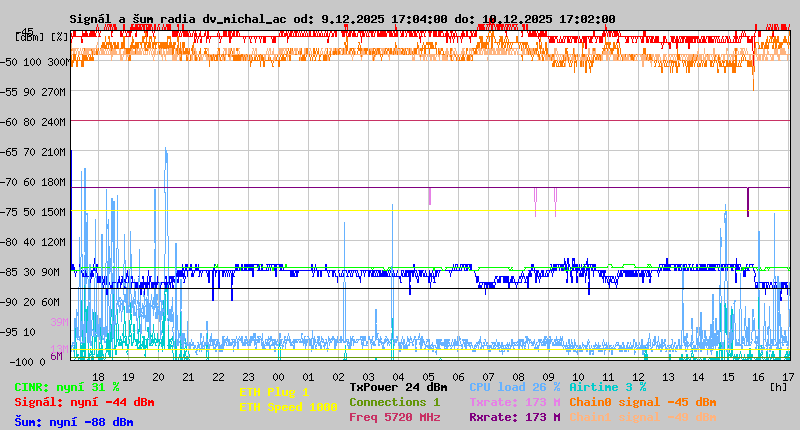Click the Txrate dip near hour 05
The width and height of the screenshot is (800, 430).
pyautogui.click(x=430, y=196)
